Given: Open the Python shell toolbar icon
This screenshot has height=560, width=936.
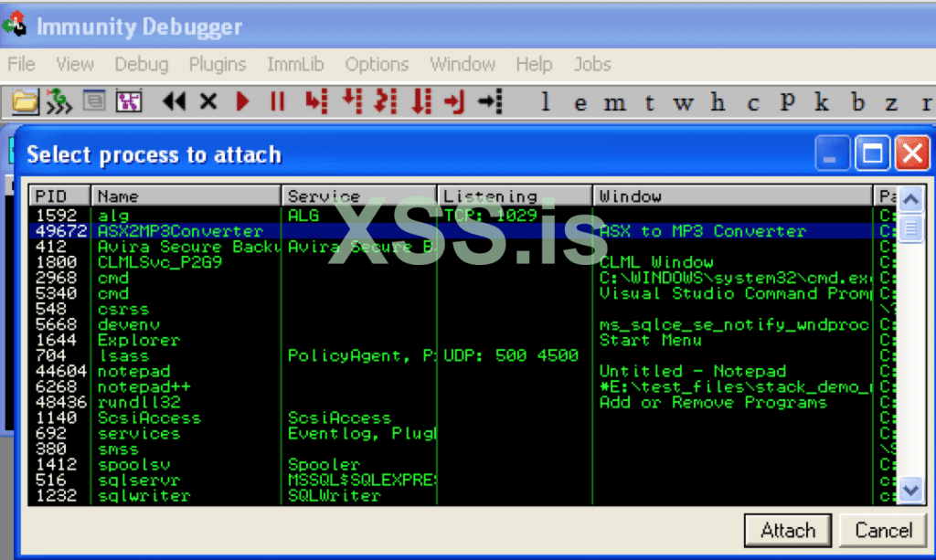Looking at the screenshot, I should (x=94, y=100).
